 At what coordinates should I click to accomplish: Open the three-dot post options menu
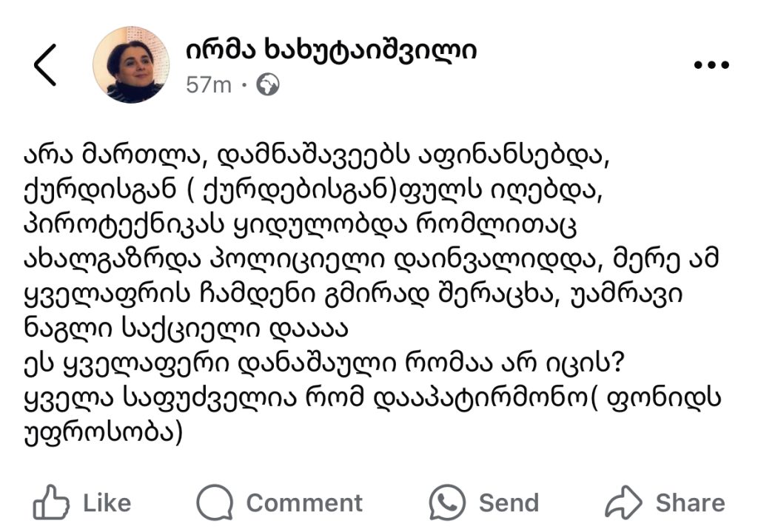tap(711, 65)
